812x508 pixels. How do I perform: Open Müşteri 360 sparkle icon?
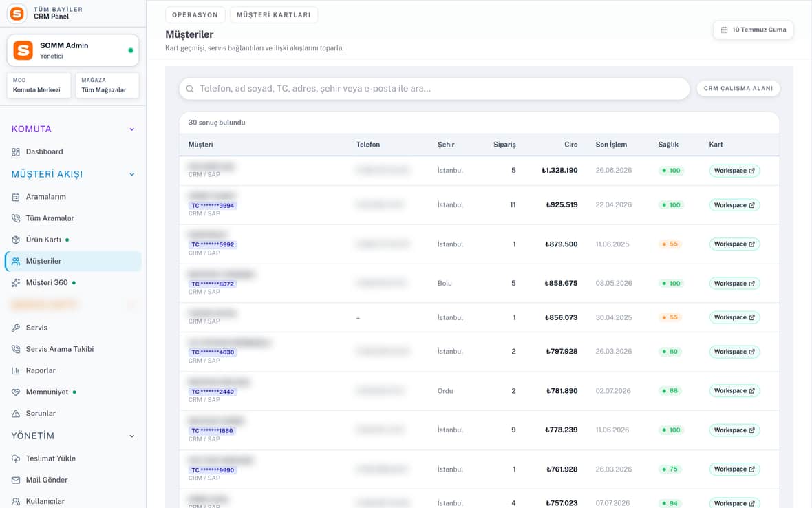coord(16,283)
